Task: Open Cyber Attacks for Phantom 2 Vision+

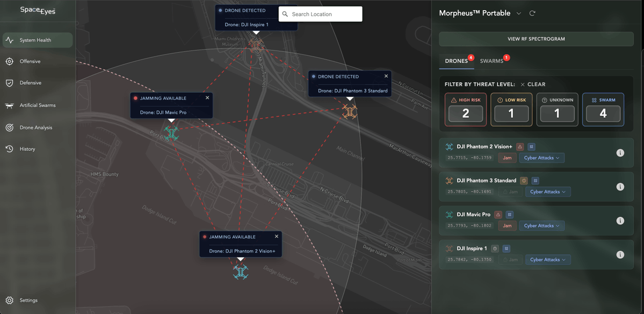Action: [542, 158]
